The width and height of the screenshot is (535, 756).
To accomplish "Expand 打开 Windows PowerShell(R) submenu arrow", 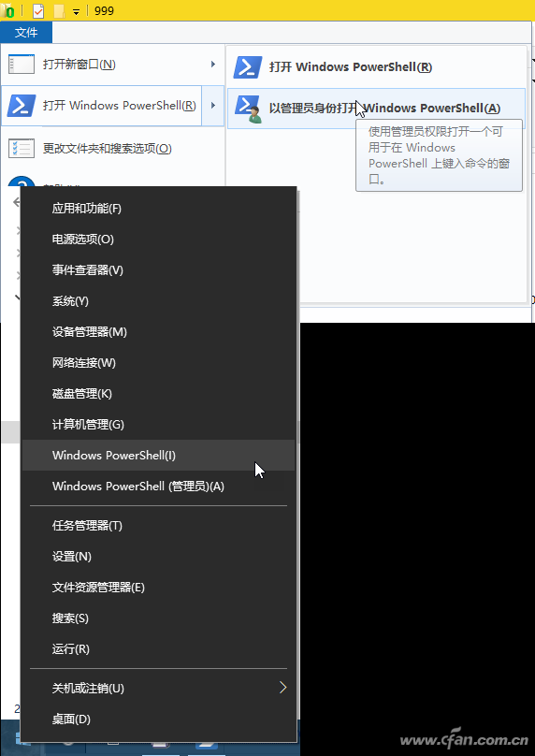I will click(213, 106).
